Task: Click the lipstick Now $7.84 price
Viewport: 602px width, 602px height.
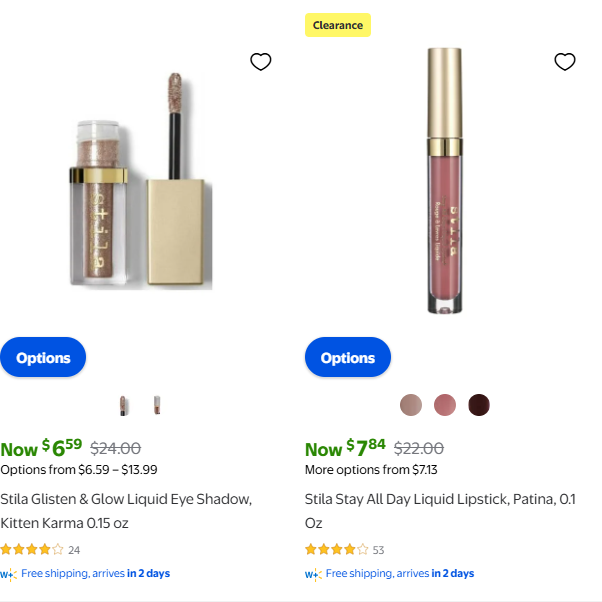Action: [345, 448]
